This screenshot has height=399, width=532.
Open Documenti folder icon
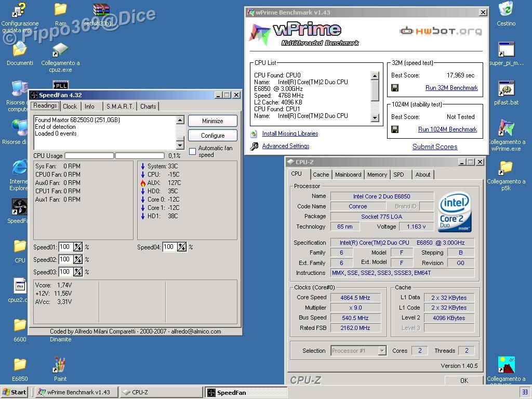[20, 49]
